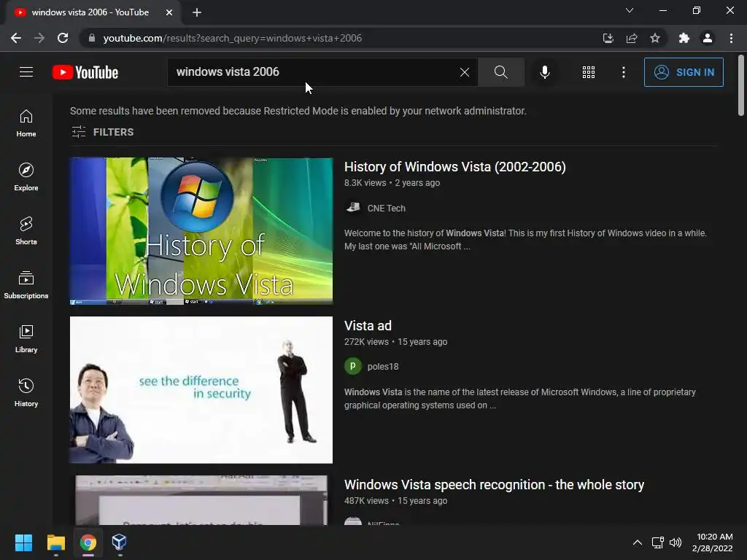The height and width of the screenshot is (560, 747).
Task: Click the CNE Tech video description text
Action: [x=525, y=239]
